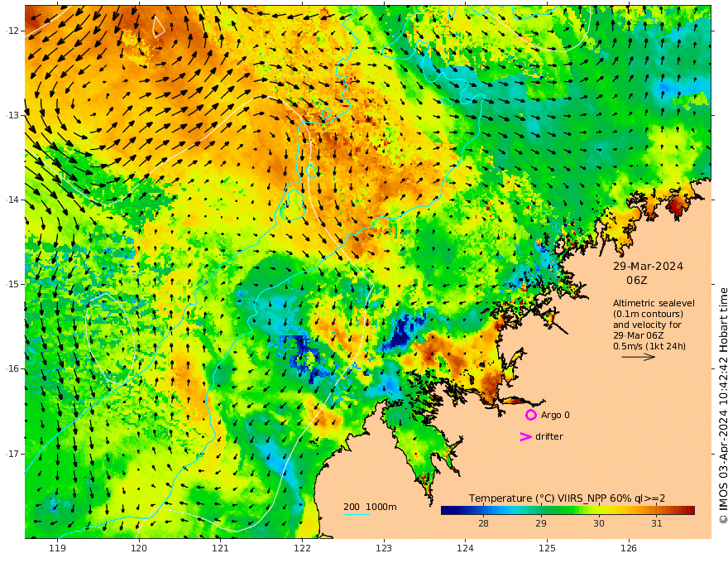728x563 pixels.
Task: Click the '(0.1m contours)' caption line
Action: click(x=648, y=314)
